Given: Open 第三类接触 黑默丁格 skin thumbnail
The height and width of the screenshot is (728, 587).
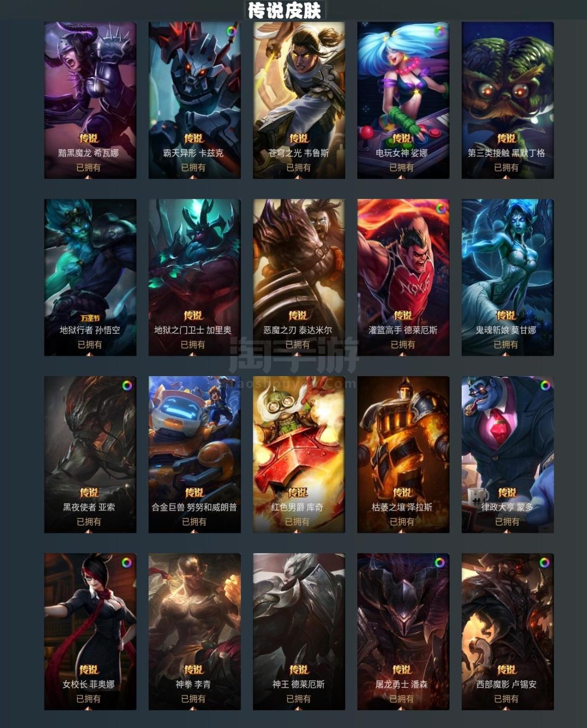Looking at the screenshot, I should (508, 100).
